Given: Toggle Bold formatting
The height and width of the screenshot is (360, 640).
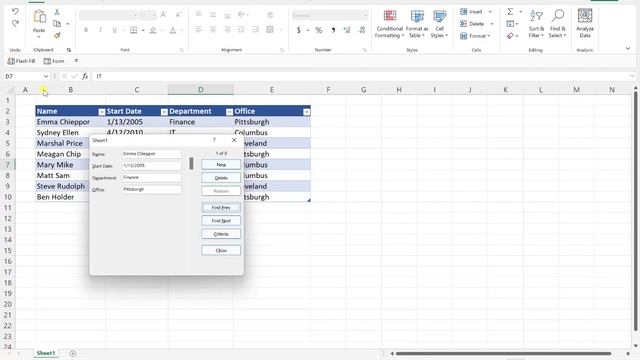Looking at the screenshot, I should coord(86,30).
